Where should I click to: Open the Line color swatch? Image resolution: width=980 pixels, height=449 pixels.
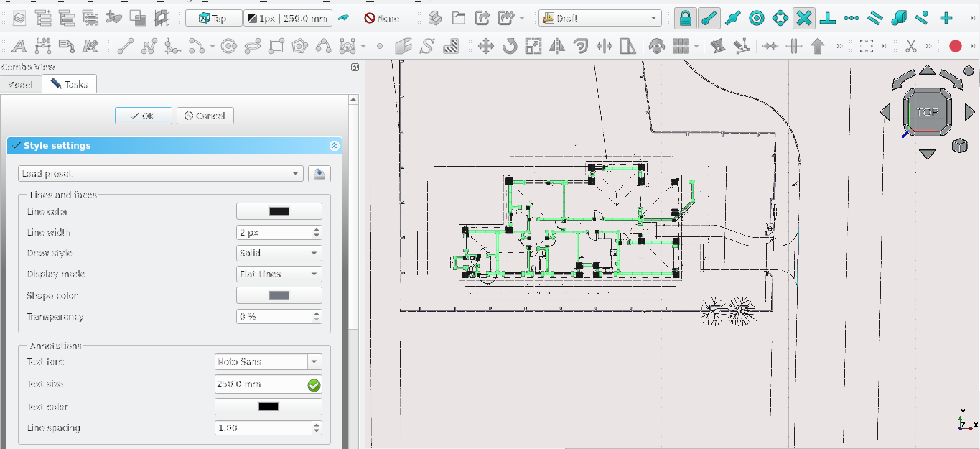tap(279, 211)
